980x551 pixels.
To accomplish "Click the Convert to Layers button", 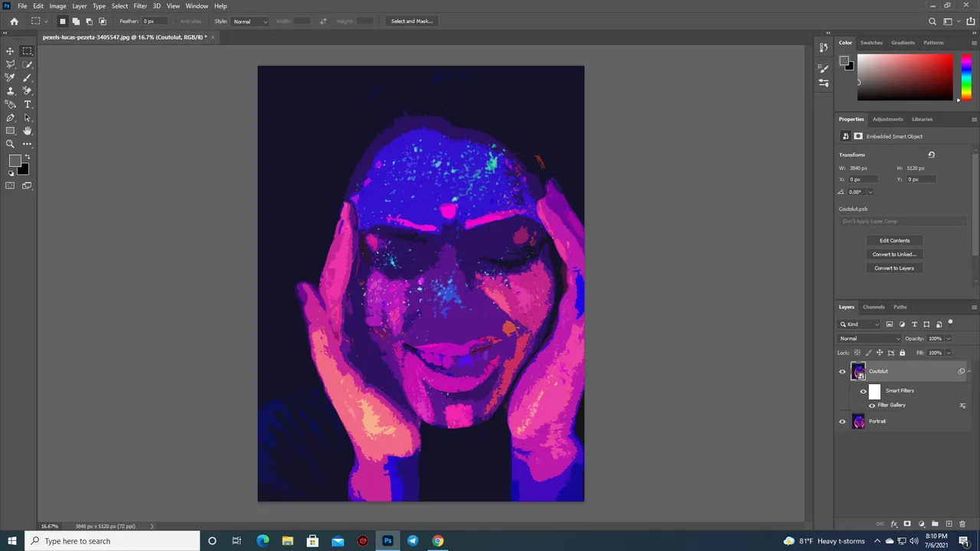I will (894, 268).
